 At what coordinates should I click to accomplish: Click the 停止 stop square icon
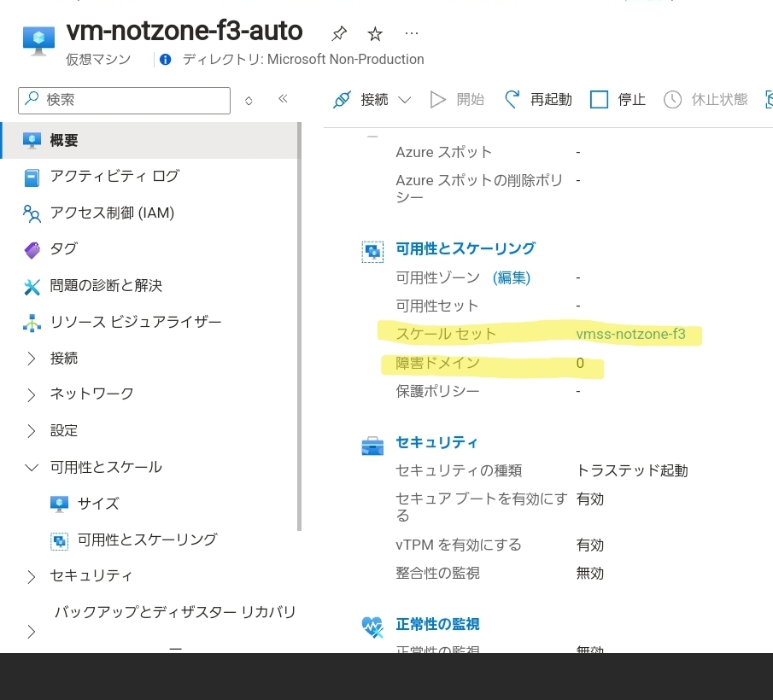[x=599, y=100]
